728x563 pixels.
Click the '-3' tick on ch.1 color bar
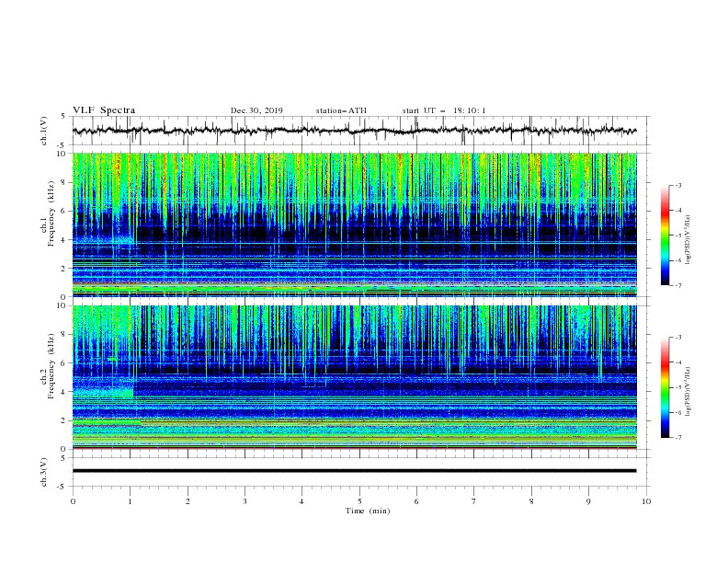tap(677, 185)
